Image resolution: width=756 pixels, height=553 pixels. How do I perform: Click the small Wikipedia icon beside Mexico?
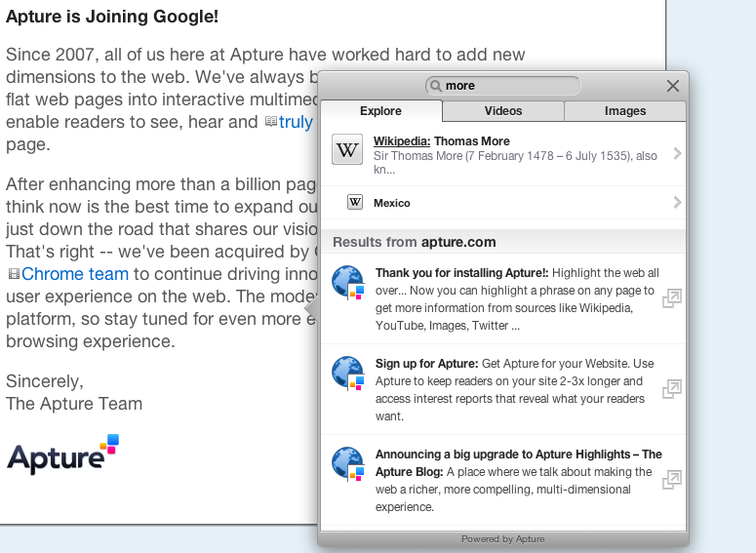(355, 202)
